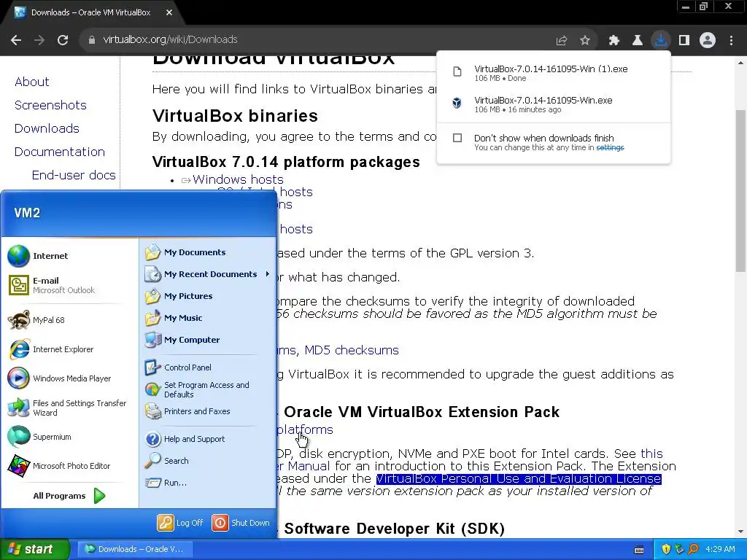Open the Documentation sidebar link
Viewport: 747px width, 560px height.
coord(60,152)
